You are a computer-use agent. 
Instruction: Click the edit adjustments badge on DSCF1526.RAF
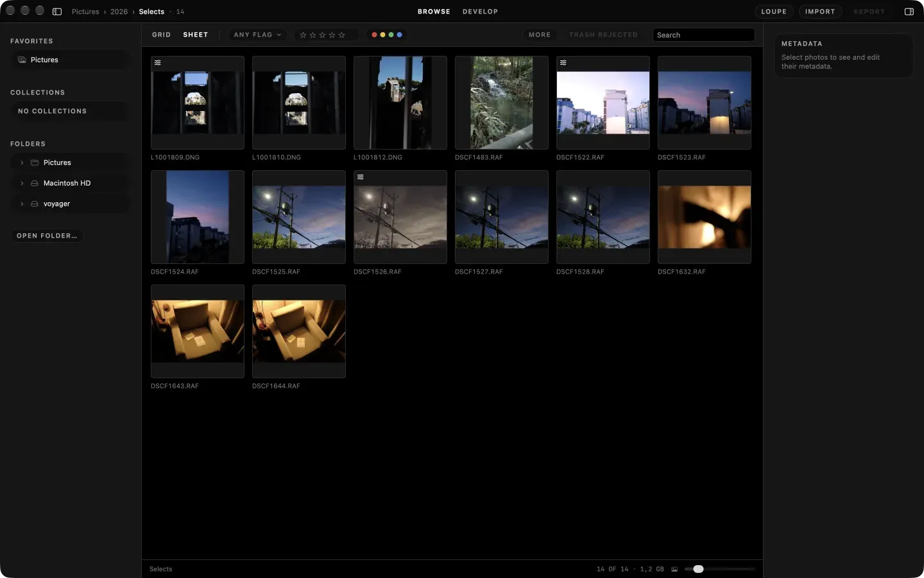[361, 177]
